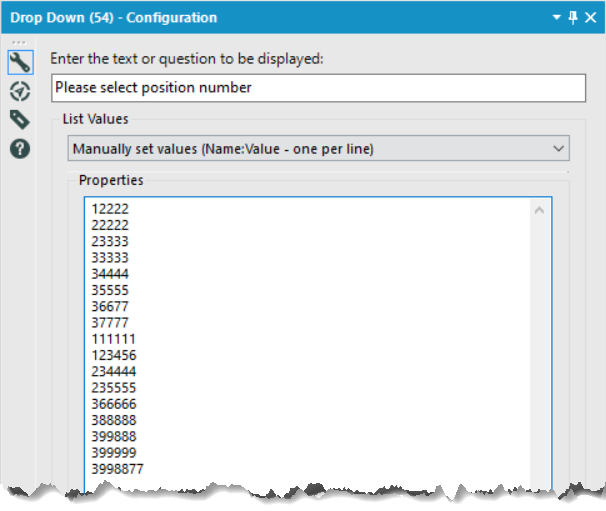Place cursor on line 12222
This screenshot has width=606, height=511.
point(109,209)
